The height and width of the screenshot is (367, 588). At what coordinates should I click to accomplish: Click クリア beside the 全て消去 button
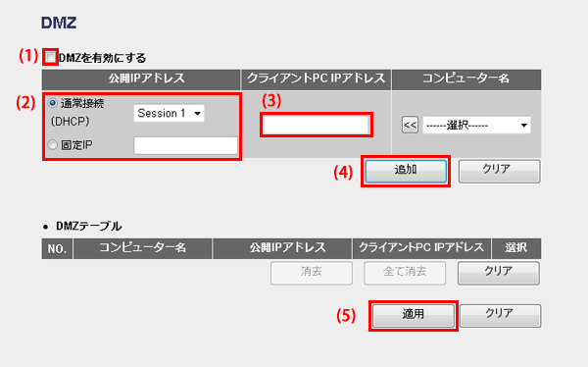point(499,273)
